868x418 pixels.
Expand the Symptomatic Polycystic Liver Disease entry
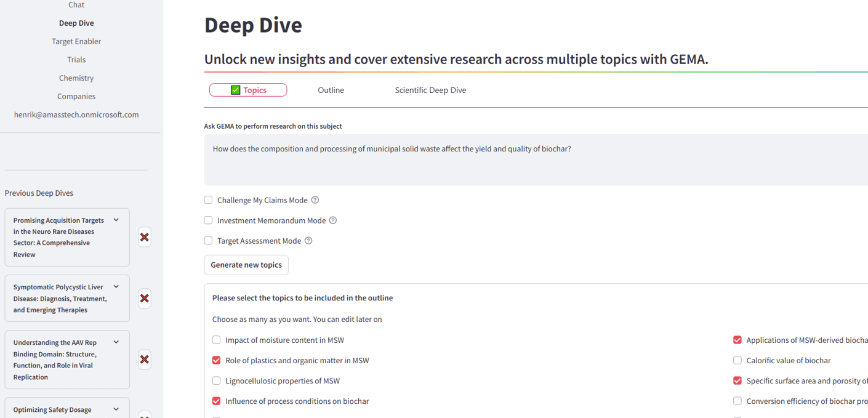click(x=116, y=287)
